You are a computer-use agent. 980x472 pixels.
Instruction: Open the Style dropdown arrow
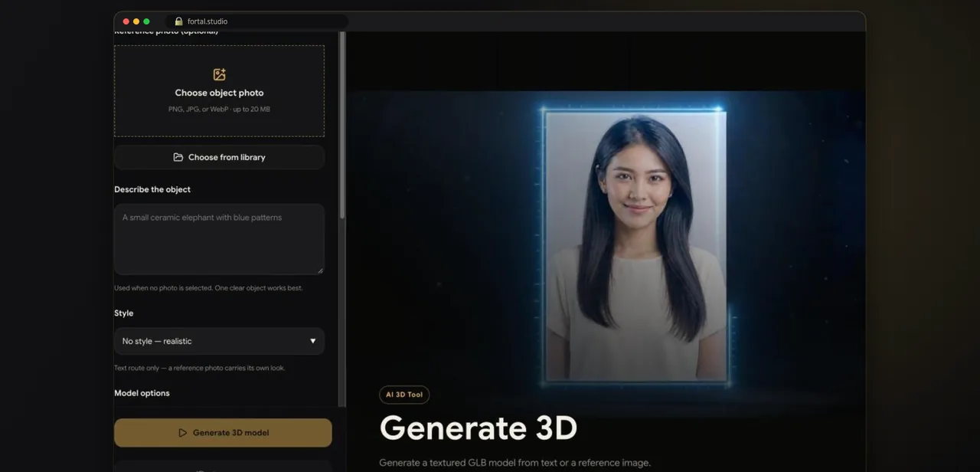[312, 341]
